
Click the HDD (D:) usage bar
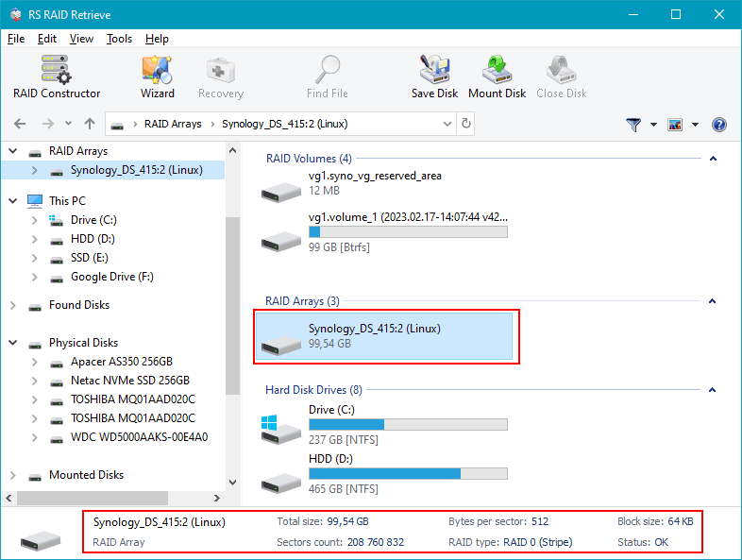coord(408,474)
